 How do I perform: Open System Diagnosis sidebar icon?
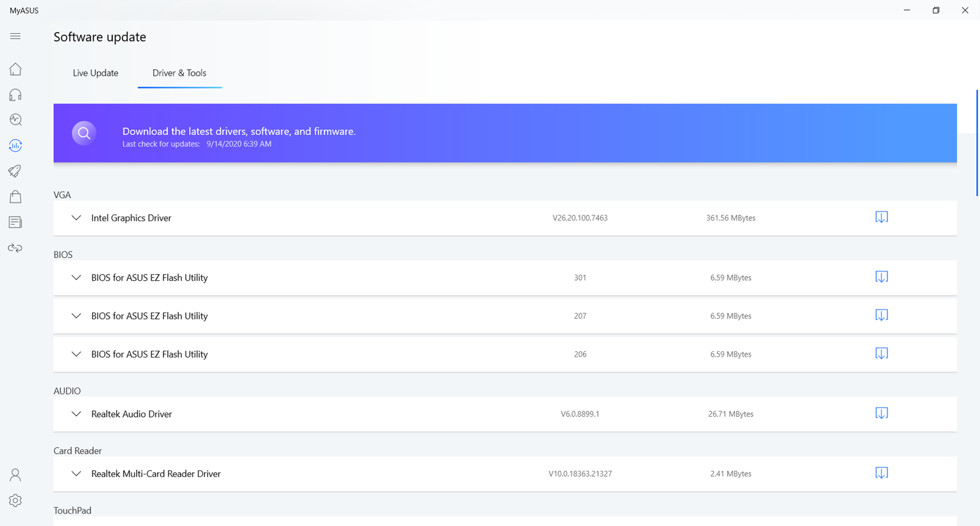15,120
